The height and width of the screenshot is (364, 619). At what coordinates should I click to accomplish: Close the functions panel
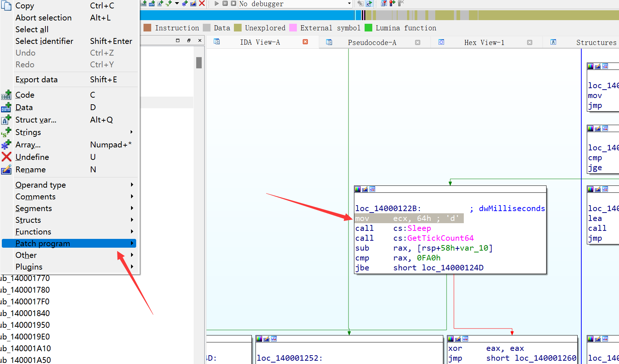pyautogui.click(x=200, y=41)
